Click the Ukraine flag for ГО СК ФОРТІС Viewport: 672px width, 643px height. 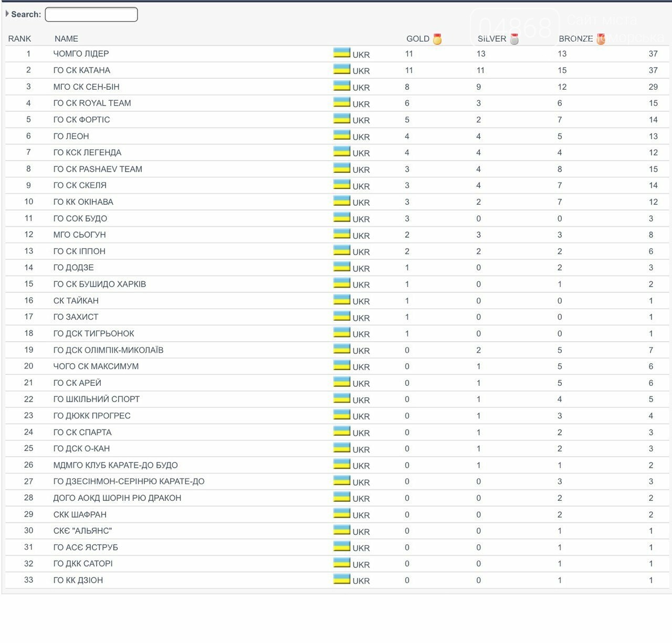point(342,118)
